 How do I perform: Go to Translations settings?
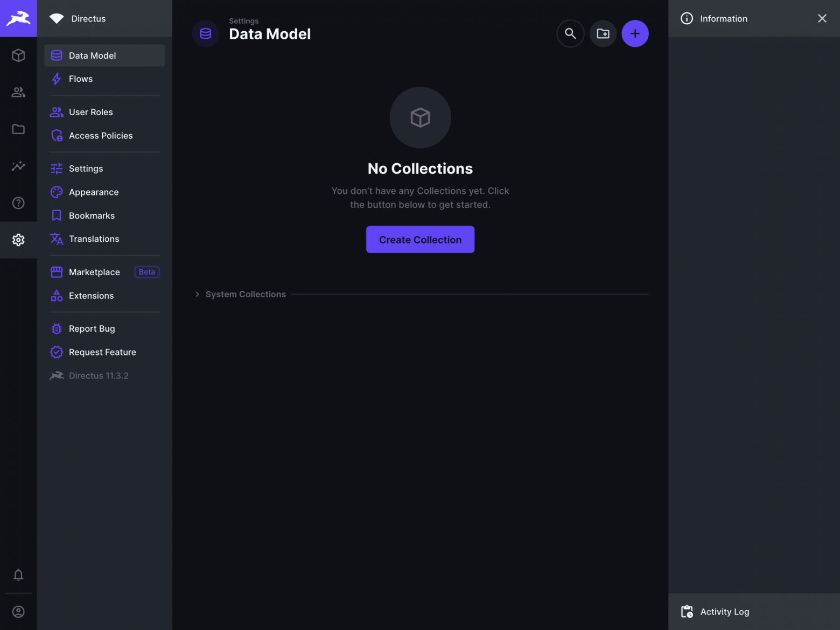[104, 239]
